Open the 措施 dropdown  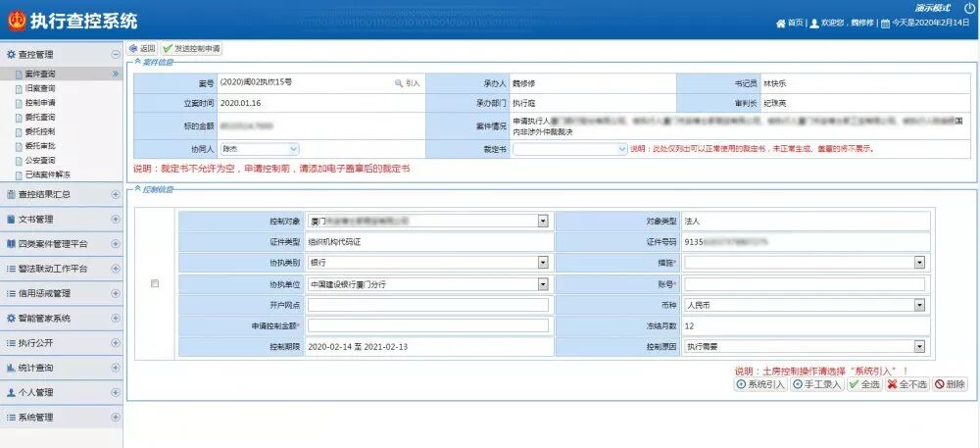click(x=805, y=263)
